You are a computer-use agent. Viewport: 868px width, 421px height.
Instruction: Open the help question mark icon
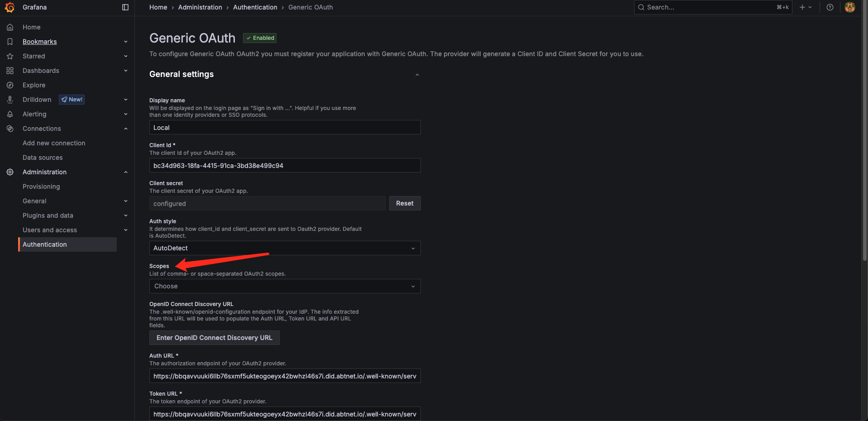(830, 7)
